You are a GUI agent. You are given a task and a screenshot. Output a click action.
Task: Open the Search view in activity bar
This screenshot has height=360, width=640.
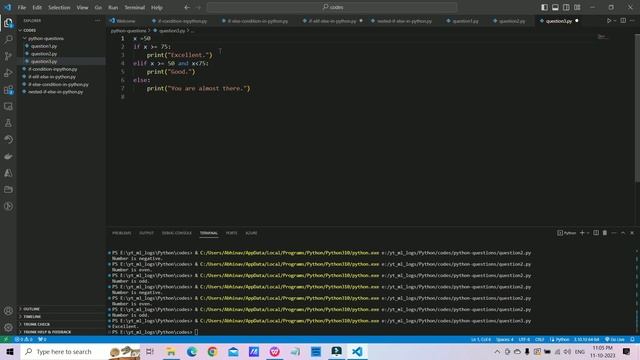pos(8,40)
